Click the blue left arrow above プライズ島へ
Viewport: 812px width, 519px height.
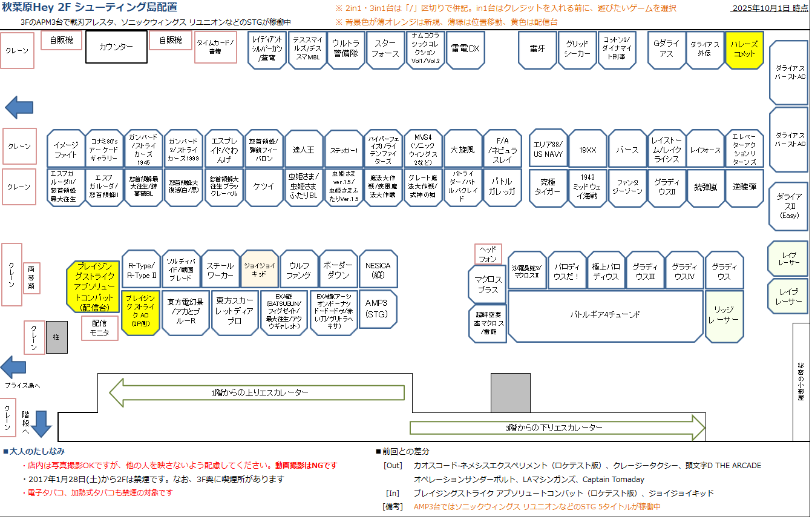[x=13, y=368]
